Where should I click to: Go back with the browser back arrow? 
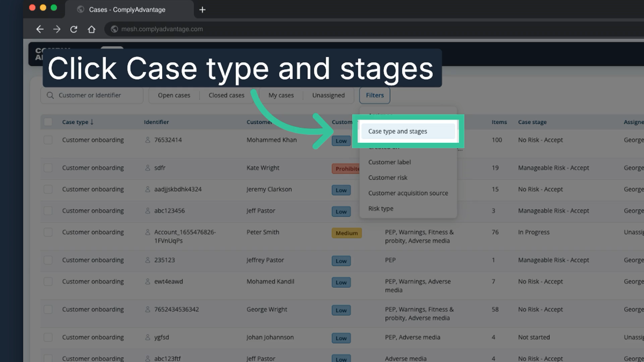(x=40, y=29)
